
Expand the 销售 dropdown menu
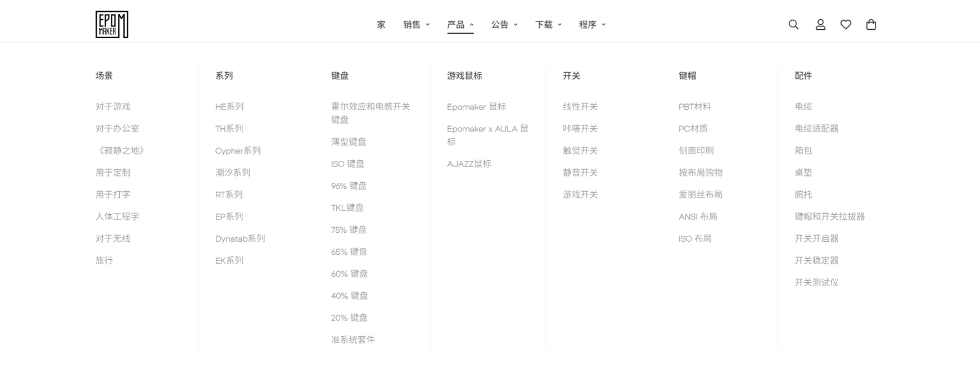[x=417, y=25]
